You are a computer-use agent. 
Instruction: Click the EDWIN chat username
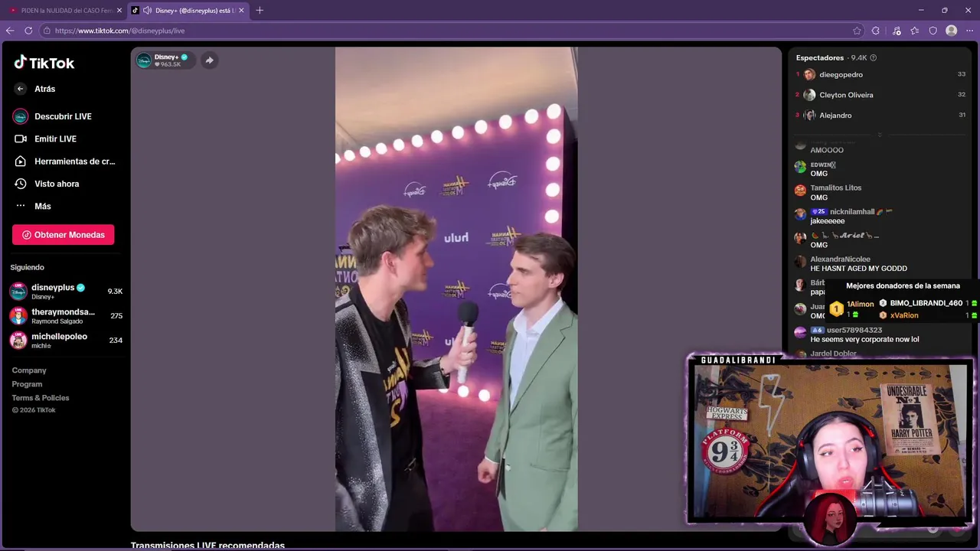point(822,165)
